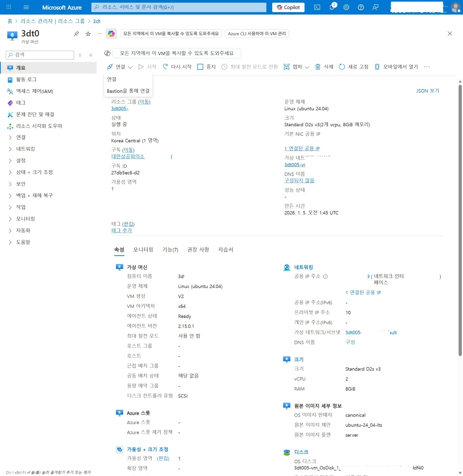Launch Cloud Shell from the top bar
463x476 pixels.
pyautogui.click(x=317, y=7)
